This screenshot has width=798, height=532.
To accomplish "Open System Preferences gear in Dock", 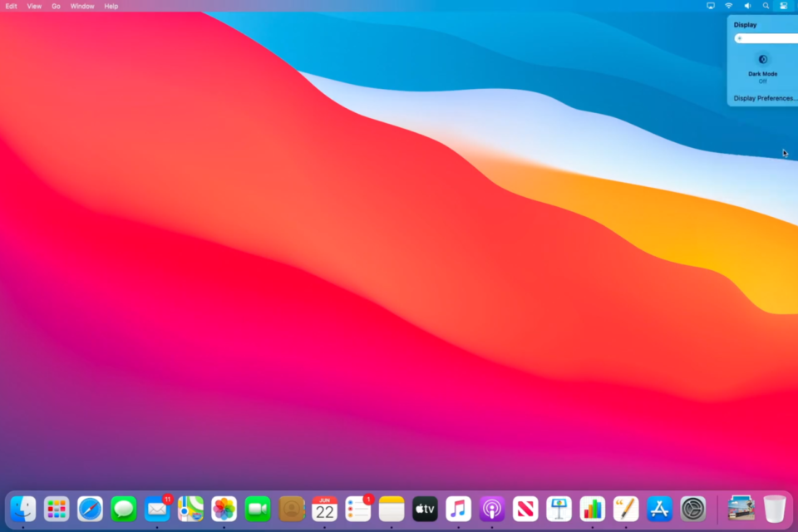I will [692, 508].
